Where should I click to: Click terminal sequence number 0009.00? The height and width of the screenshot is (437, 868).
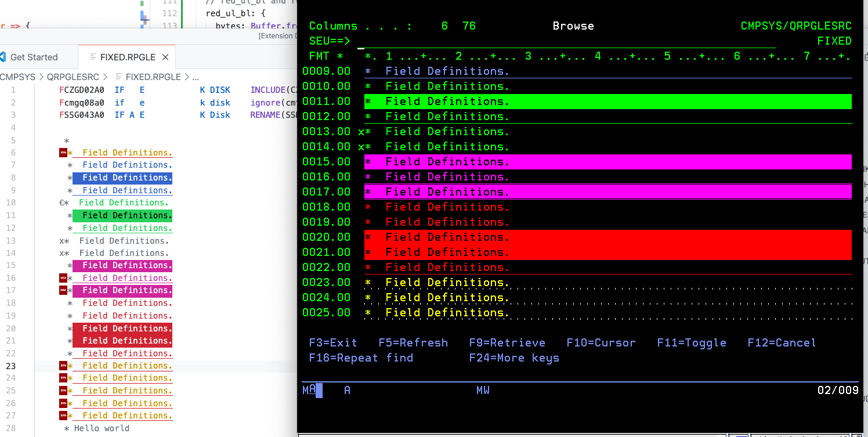(327, 71)
